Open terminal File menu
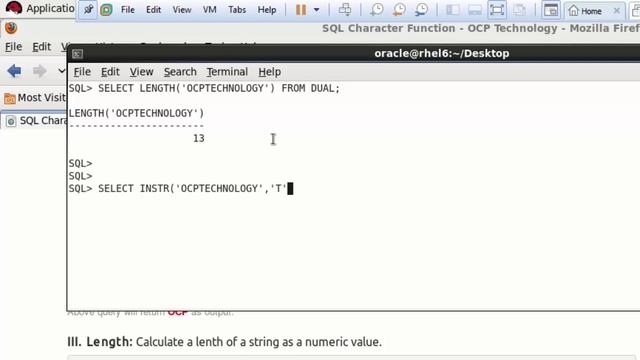The image size is (640, 360). pyautogui.click(x=82, y=72)
